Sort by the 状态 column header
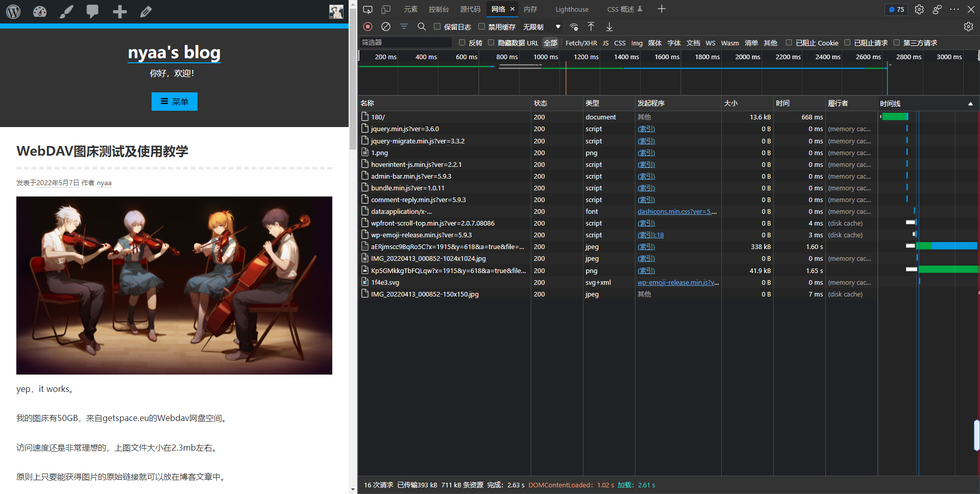The height and width of the screenshot is (494, 980). coord(557,103)
